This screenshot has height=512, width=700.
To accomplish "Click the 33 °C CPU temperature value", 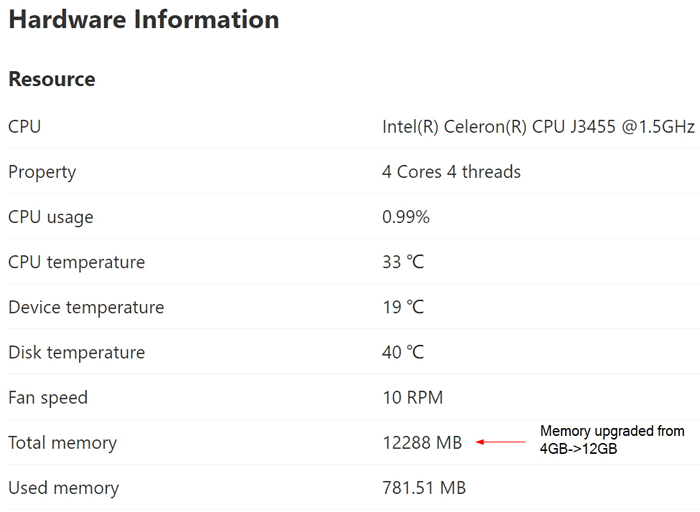I will [403, 262].
